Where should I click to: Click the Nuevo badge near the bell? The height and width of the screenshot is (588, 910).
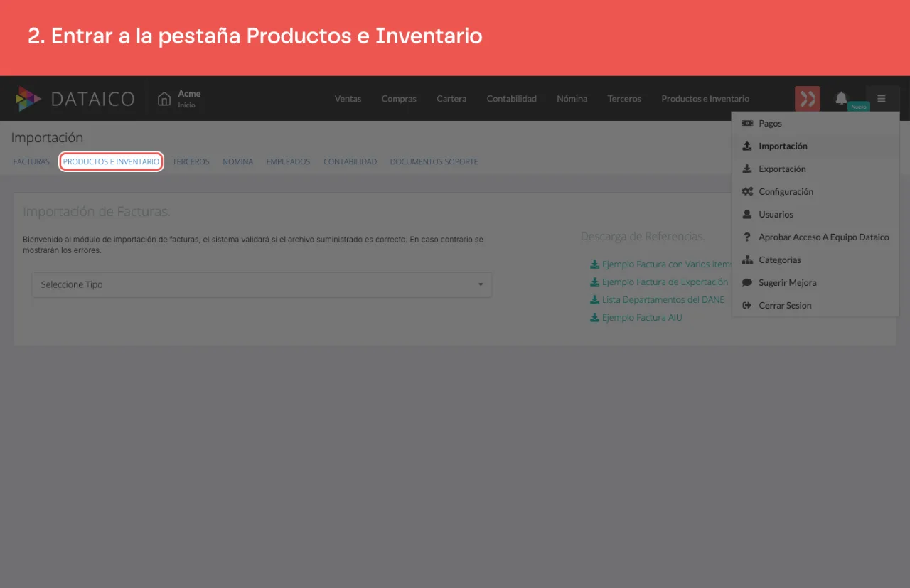point(859,107)
